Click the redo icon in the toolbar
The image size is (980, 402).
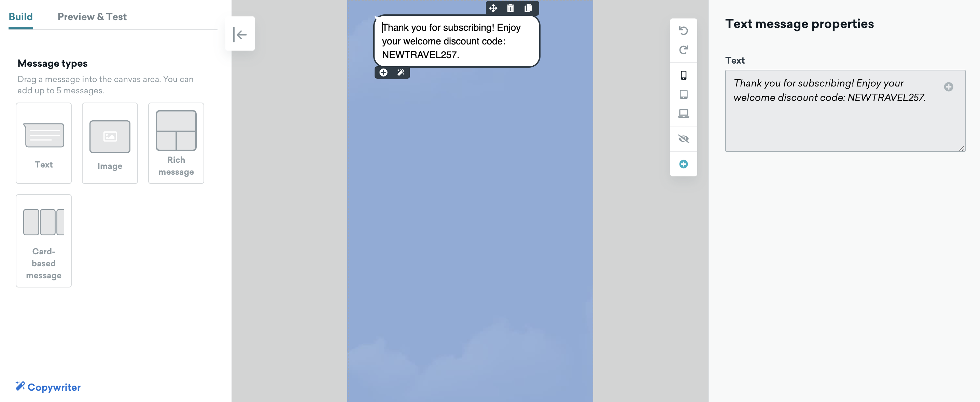[x=684, y=49]
